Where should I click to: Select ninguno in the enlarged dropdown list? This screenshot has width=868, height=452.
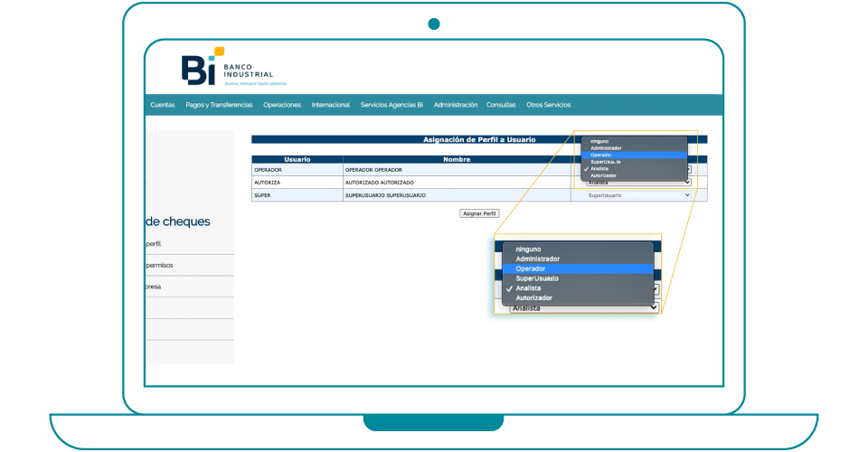coord(529,249)
